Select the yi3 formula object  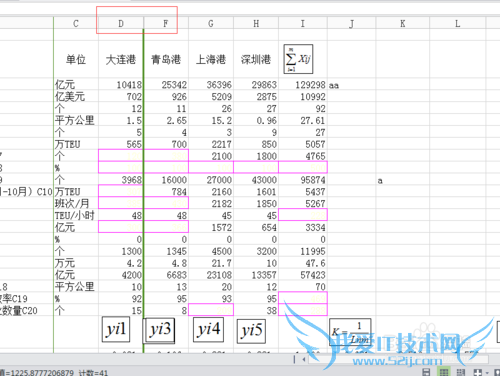[160, 330]
